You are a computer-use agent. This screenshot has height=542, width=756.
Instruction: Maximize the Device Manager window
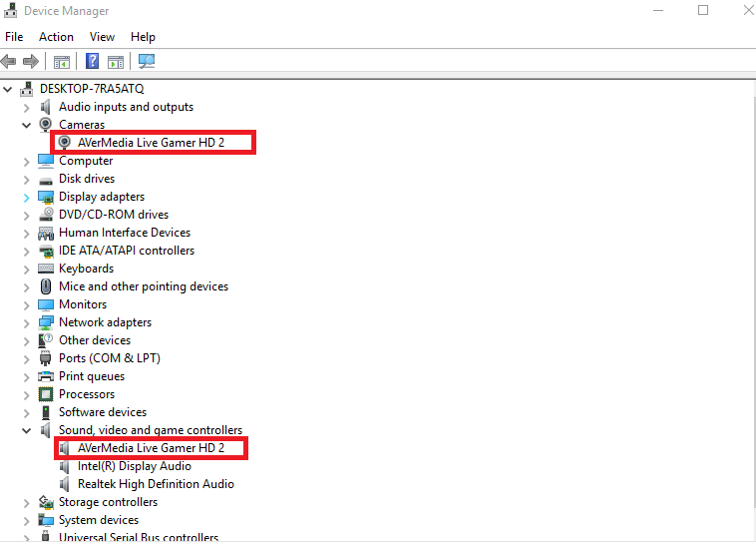click(x=703, y=10)
